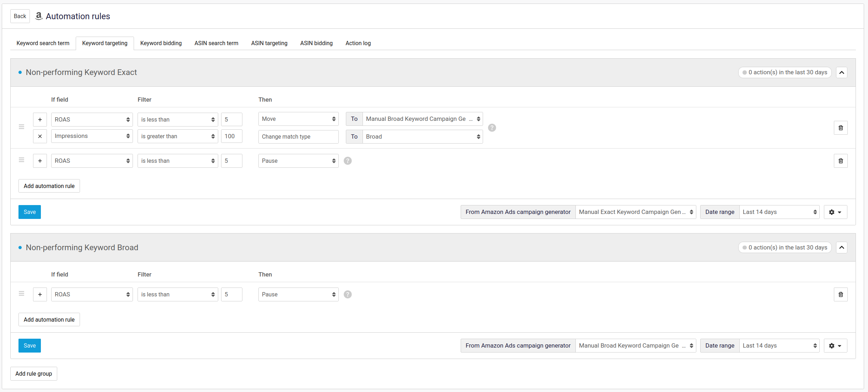This screenshot has width=868, height=392.
Task: Open Date range dropdown in Exact group
Action: tap(779, 212)
